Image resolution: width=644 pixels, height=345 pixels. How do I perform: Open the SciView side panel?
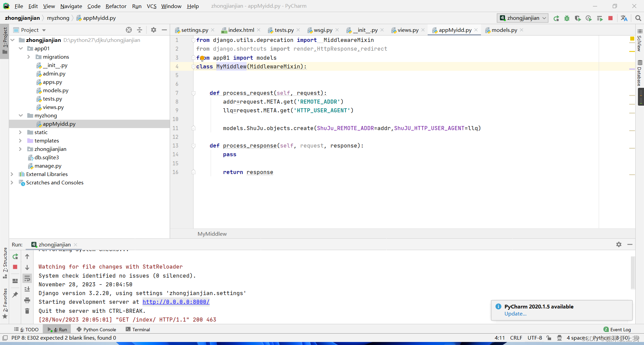[640, 40]
